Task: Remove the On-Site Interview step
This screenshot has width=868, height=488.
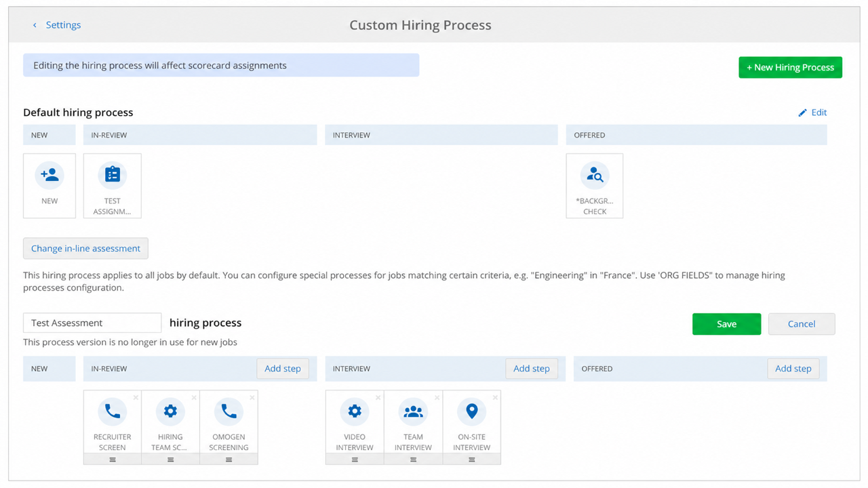Action: point(495,398)
